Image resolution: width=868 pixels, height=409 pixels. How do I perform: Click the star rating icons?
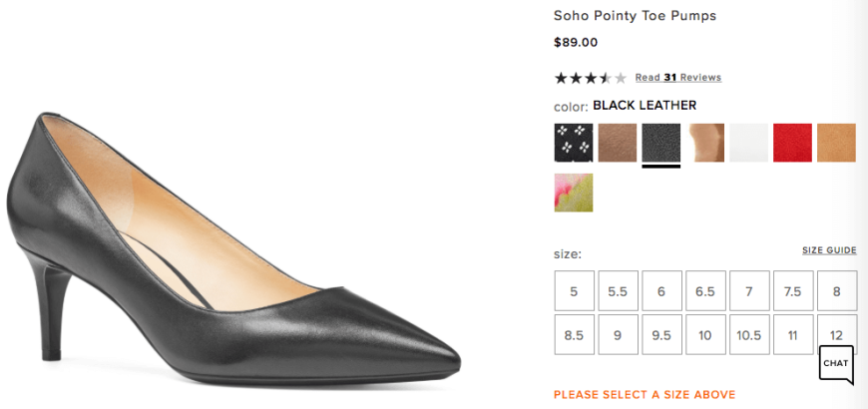590,78
